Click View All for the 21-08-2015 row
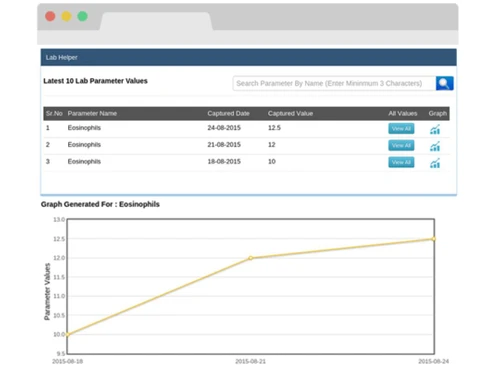The width and height of the screenshot is (500, 375). tap(401, 145)
